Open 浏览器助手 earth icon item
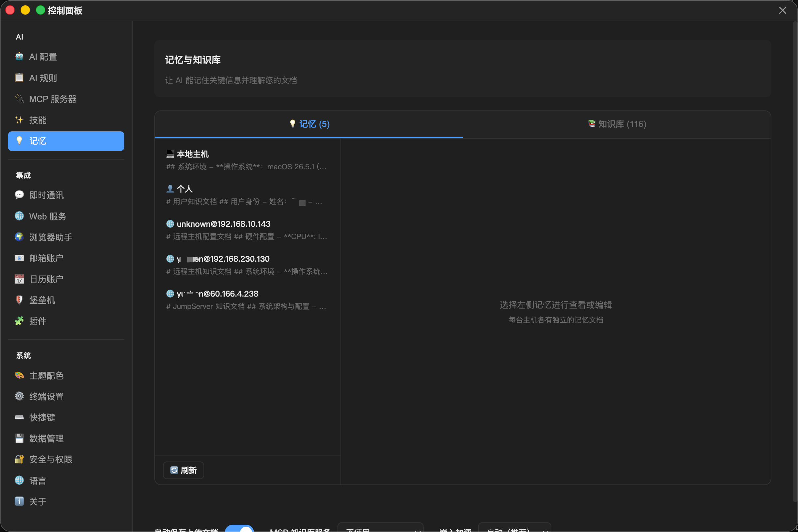 pyautogui.click(x=66, y=237)
